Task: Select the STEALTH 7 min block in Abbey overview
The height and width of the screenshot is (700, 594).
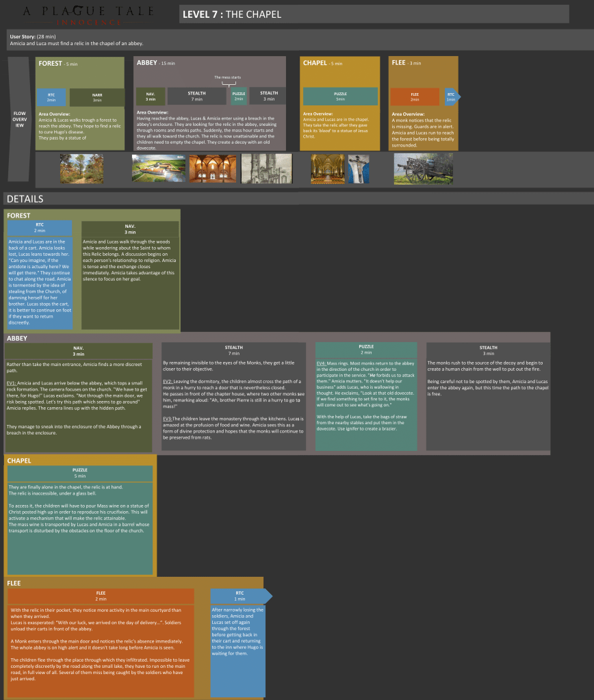Action: tap(196, 96)
